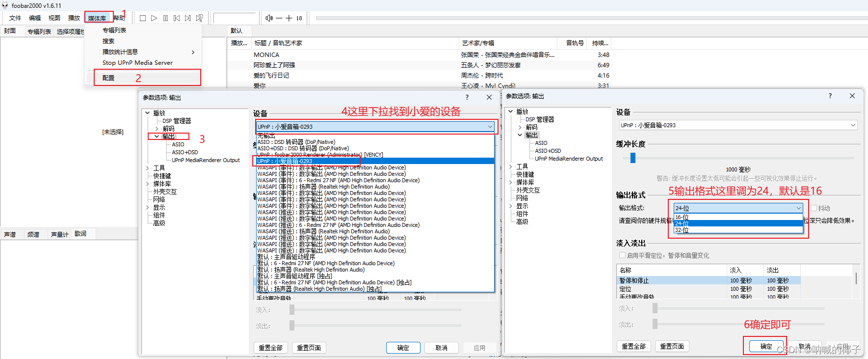Click the playback seek bar
Viewport: 868px width, 359px height.
[591, 18]
